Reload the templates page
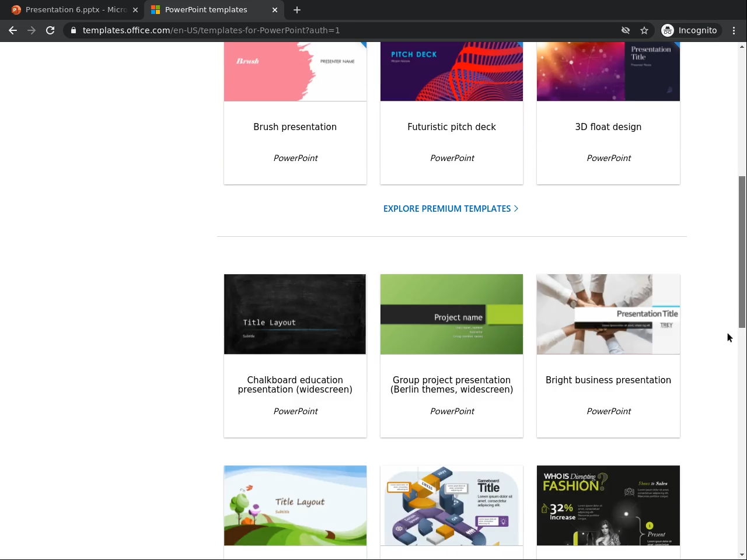Viewport: 747px width, 560px height. pos(50,30)
